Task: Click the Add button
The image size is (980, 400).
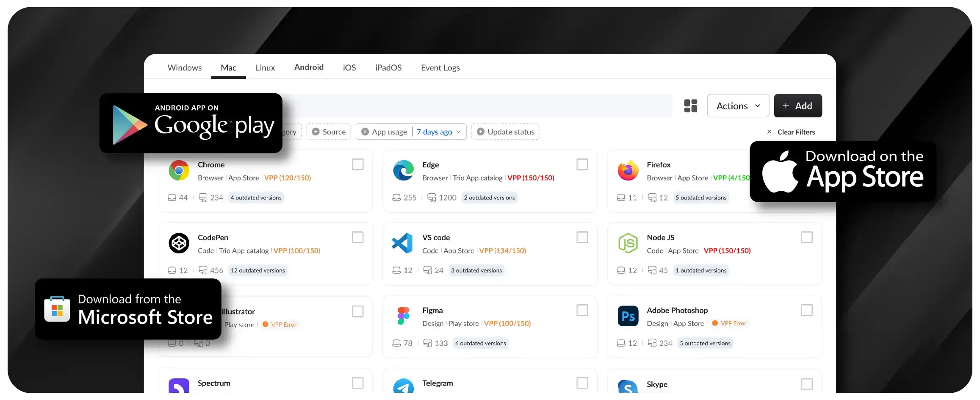Action: pyautogui.click(x=798, y=106)
